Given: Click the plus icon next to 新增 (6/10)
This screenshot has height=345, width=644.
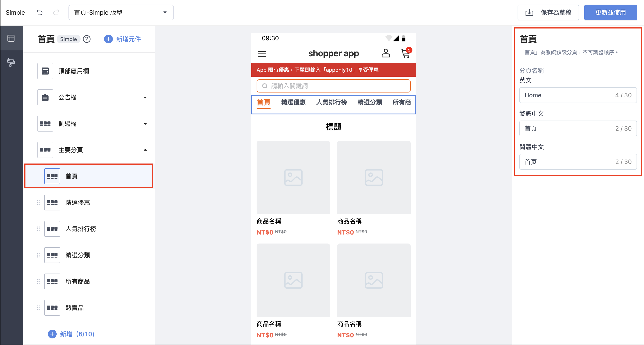Looking at the screenshot, I should coord(52,334).
